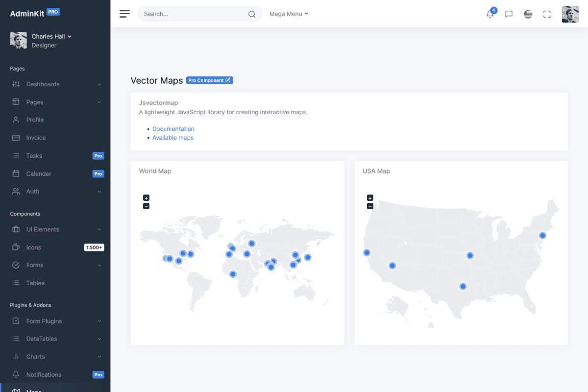Click the Jsvectormap card heading
This screenshot has width=588, height=392.
click(158, 103)
